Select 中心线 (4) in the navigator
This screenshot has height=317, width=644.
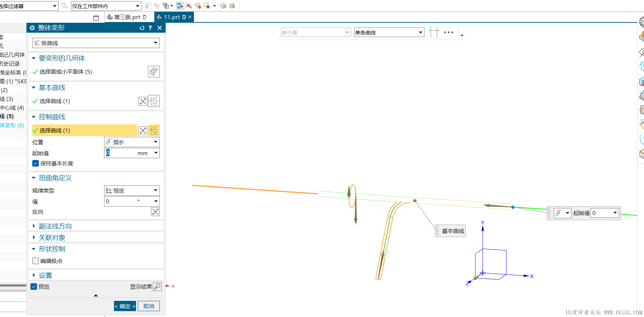click(x=12, y=108)
